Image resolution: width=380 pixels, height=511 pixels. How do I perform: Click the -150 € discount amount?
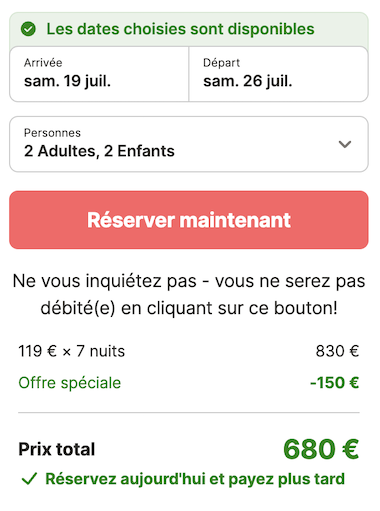click(x=334, y=383)
